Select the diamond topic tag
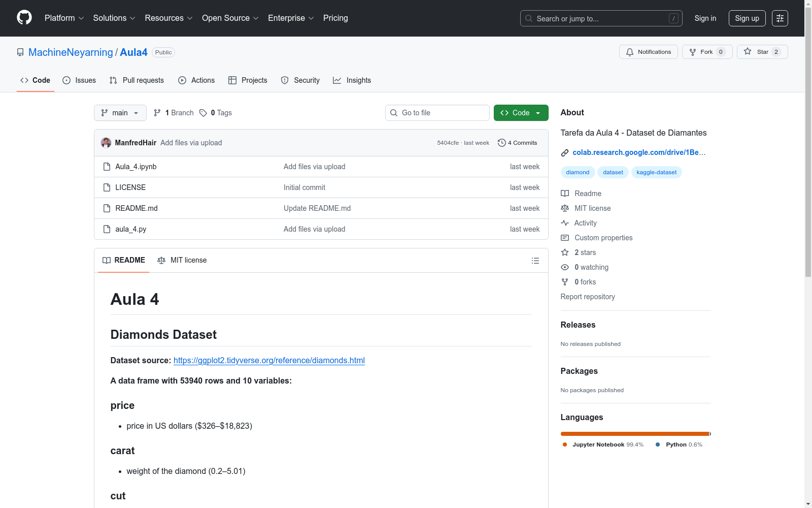The image size is (812, 508). pos(578,172)
